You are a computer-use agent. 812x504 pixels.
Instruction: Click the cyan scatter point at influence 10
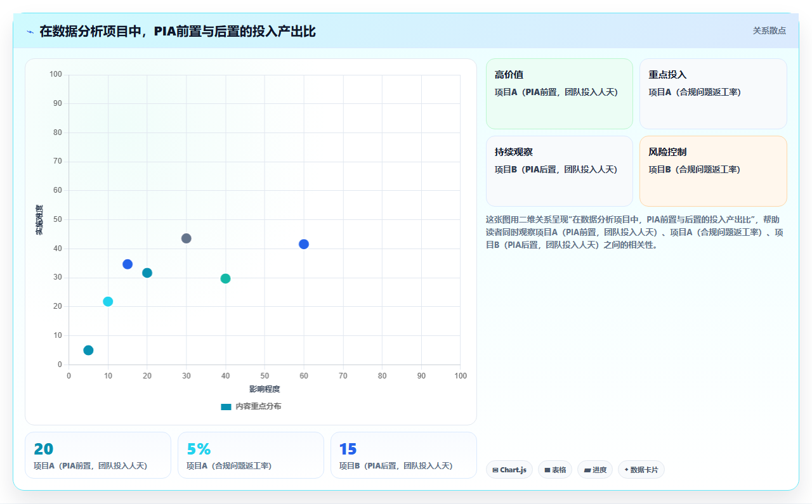(x=108, y=301)
